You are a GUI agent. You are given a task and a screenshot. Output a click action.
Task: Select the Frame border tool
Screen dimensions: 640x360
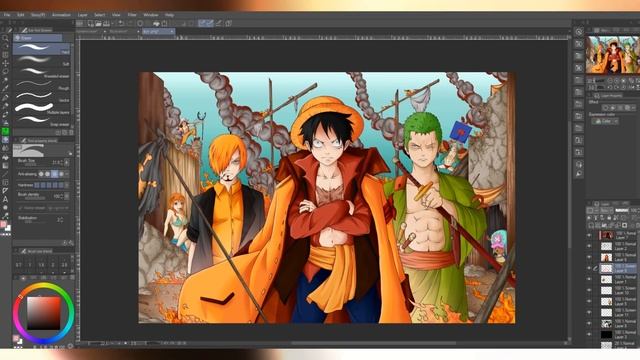click(x=5, y=182)
